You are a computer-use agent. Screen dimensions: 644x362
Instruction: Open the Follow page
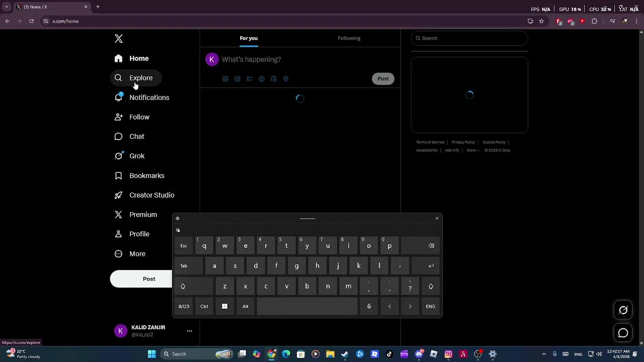pos(132,117)
